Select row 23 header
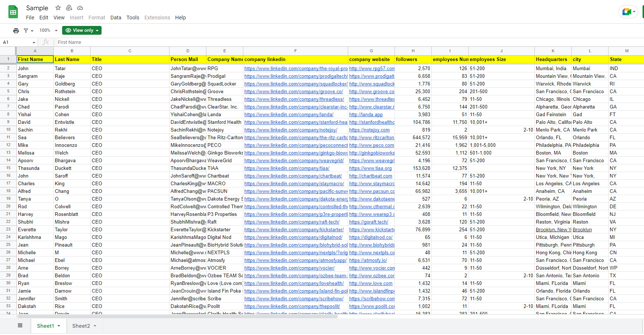The width and height of the screenshot is (644, 335). tap(8, 229)
